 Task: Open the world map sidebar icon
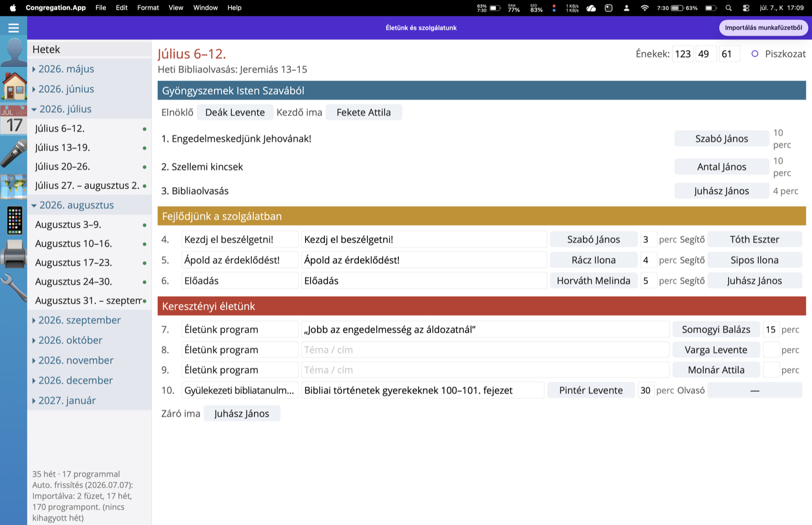click(x=14, y=187)
